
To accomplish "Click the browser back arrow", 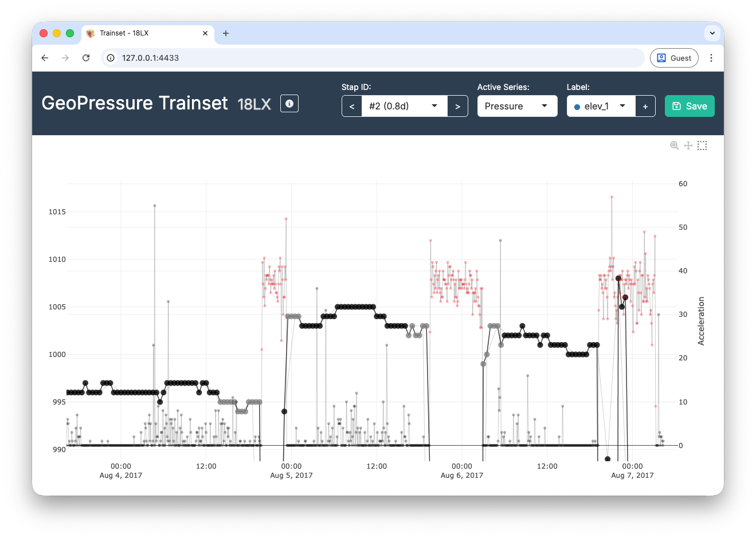I will [45, 58].
